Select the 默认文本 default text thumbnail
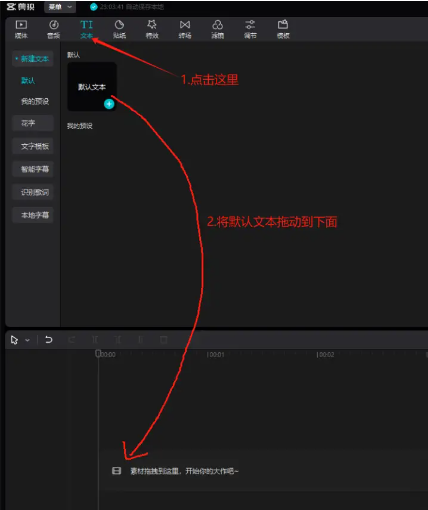428x510 pixels. pyautogui.click(x=92, y=87)
